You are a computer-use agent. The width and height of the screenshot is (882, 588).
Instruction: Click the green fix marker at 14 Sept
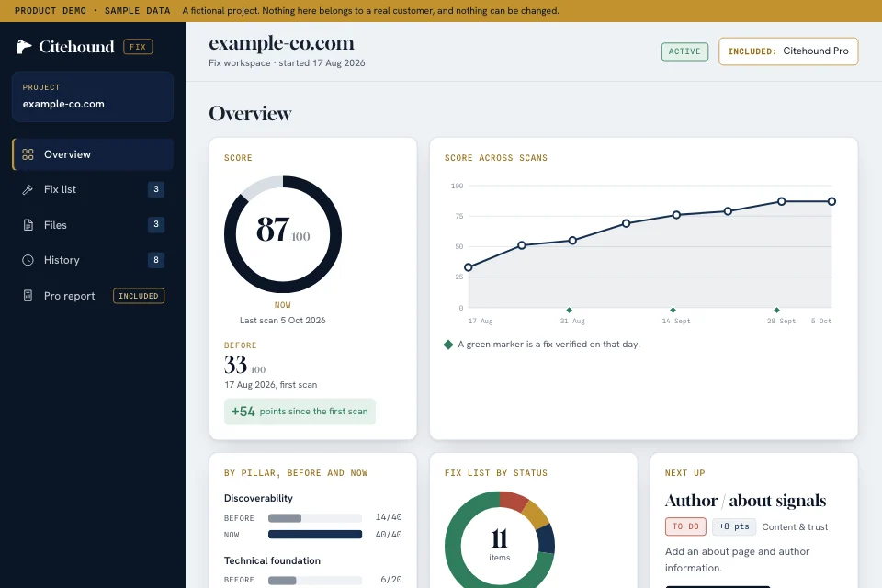pyautogui.click(x=673, y=310)
